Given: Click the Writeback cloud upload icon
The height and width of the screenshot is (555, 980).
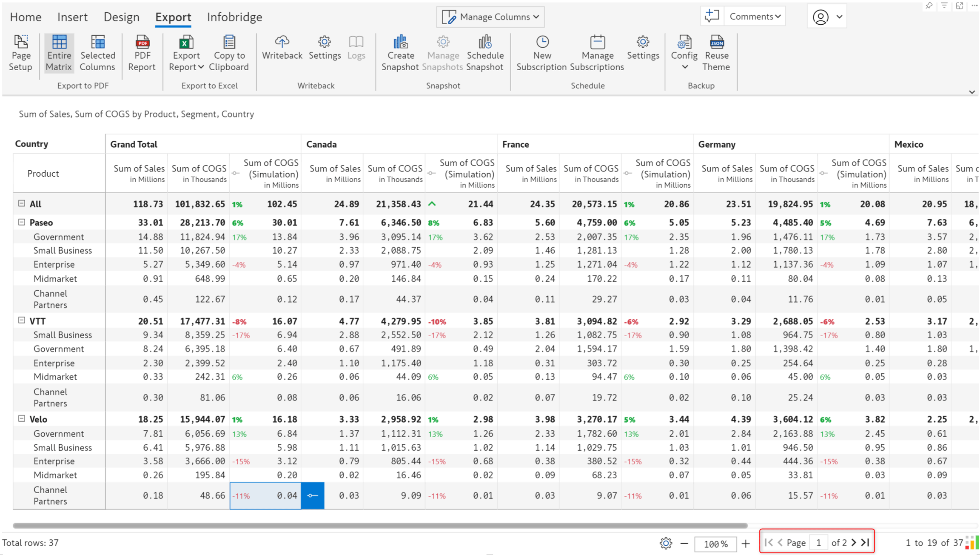Looking at the screenshot, I should tap(282, 42).
